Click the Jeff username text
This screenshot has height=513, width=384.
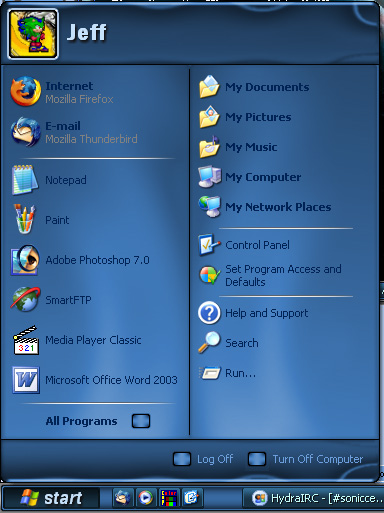point(87,32)
